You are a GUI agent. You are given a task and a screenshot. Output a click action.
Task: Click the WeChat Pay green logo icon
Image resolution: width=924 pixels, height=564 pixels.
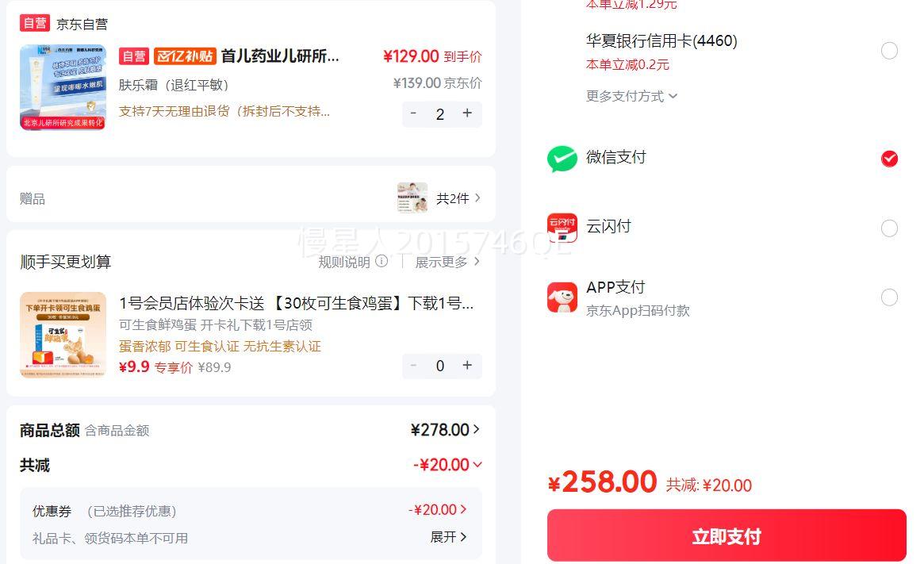click(x=562, y=159)
